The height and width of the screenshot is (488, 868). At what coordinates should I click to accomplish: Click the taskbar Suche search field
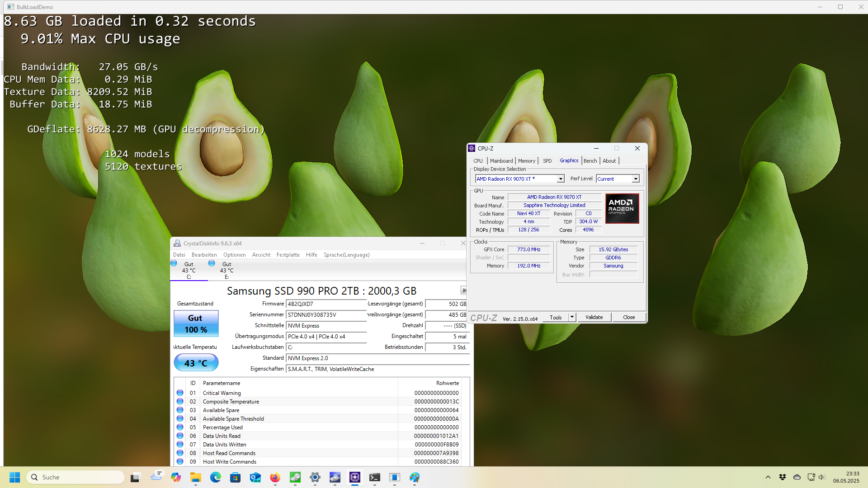(76, 477)
